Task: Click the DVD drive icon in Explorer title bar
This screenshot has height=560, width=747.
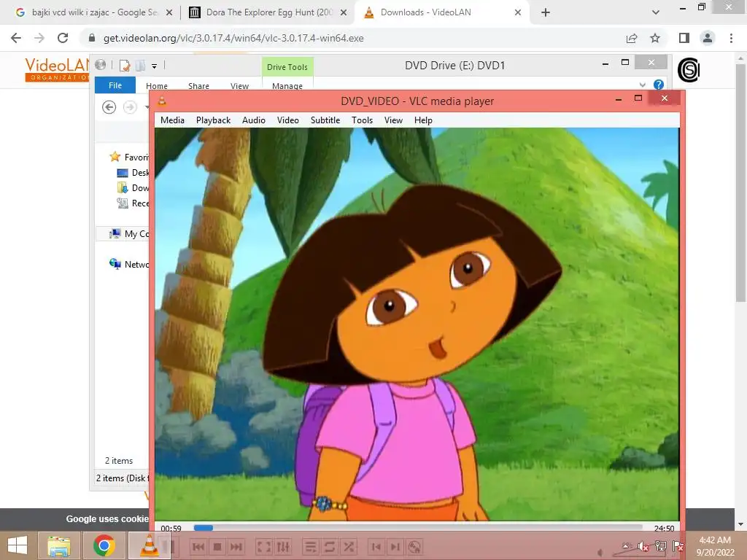Action: [100, 65]
